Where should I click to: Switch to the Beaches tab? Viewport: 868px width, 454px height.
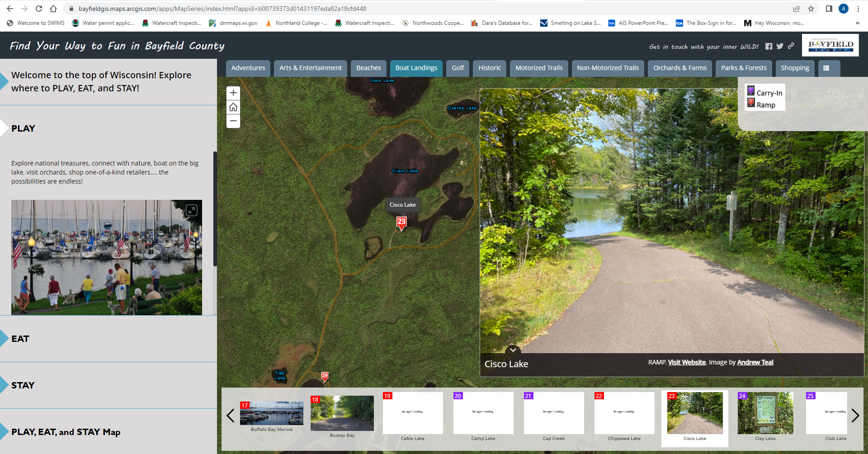pyautogui.click(x=368, y=68)
